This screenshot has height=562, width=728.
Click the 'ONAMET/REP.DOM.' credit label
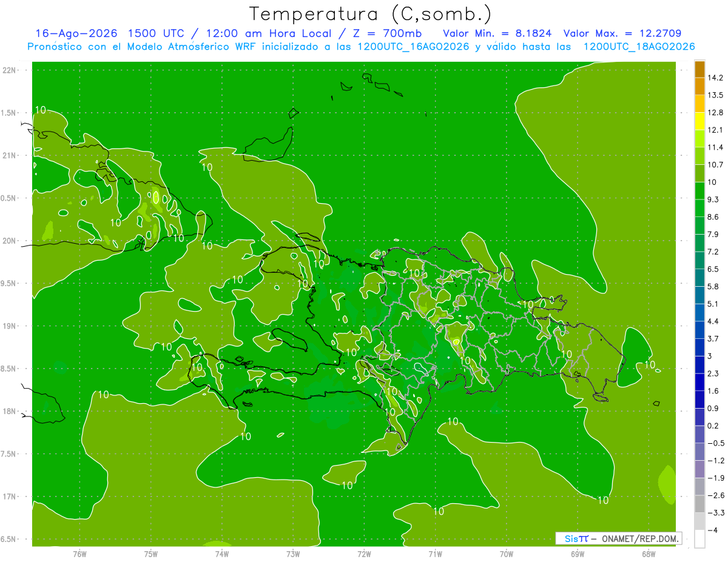(x=639, y=538)
